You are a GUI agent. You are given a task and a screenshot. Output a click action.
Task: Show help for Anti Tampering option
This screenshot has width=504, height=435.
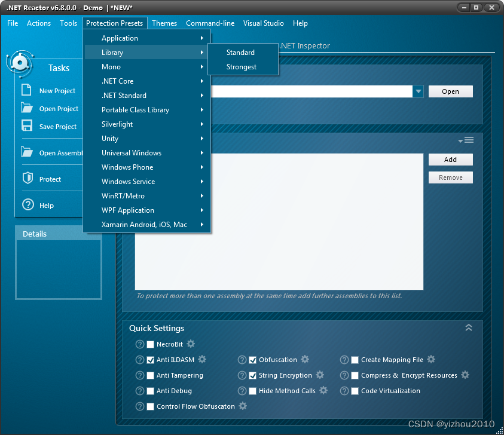[140, 375]
